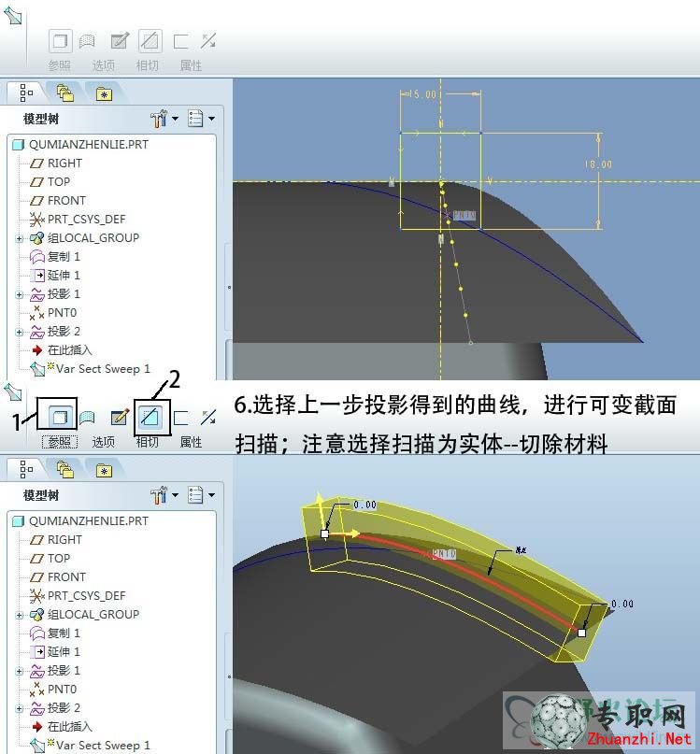Image resolution: width=700 pixels, height=754 pixels.
Task: Select RIGHT datum plane in lower model tree
Action: 56,539
